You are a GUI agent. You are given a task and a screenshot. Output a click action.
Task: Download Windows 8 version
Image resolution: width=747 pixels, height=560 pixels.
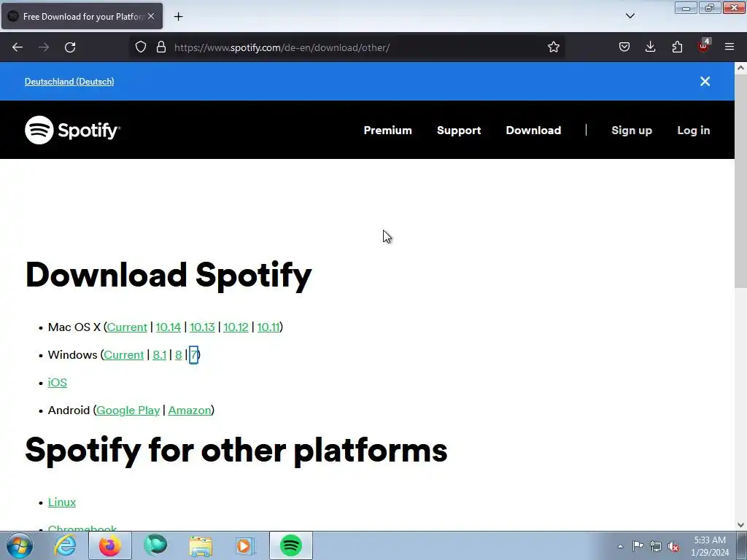178,355
